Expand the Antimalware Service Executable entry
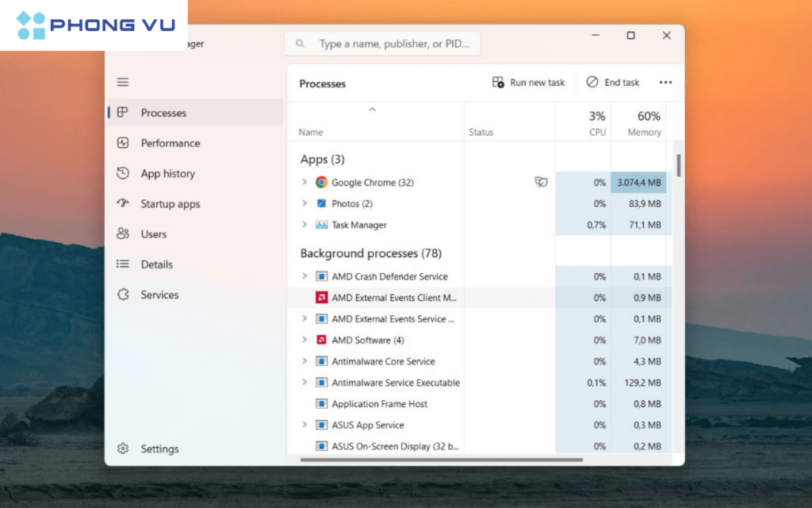 click(x=304, y=383)
